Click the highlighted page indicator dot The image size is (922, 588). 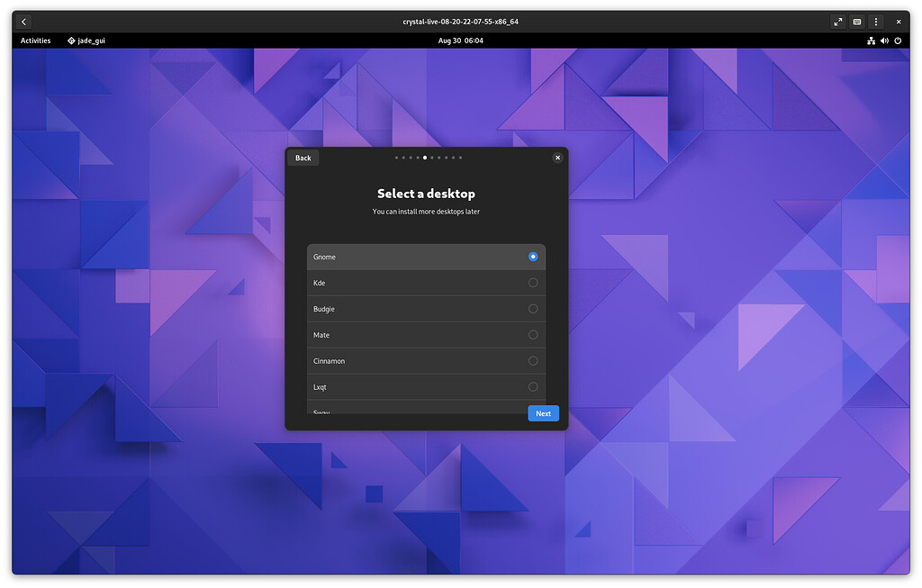click(x=424, y=158)
